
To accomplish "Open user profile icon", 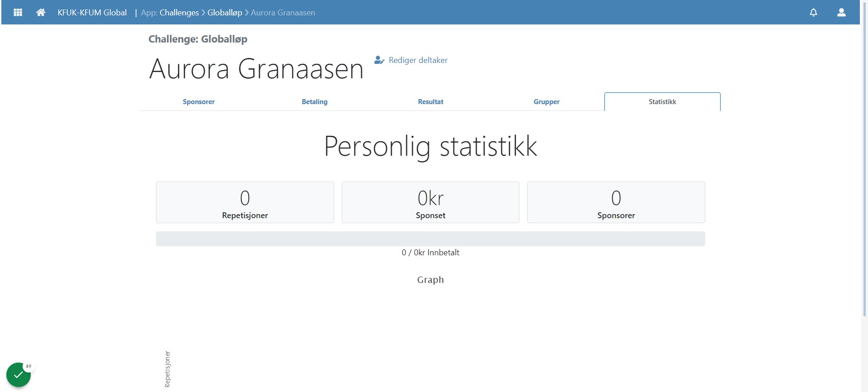I will coord(841,13).
